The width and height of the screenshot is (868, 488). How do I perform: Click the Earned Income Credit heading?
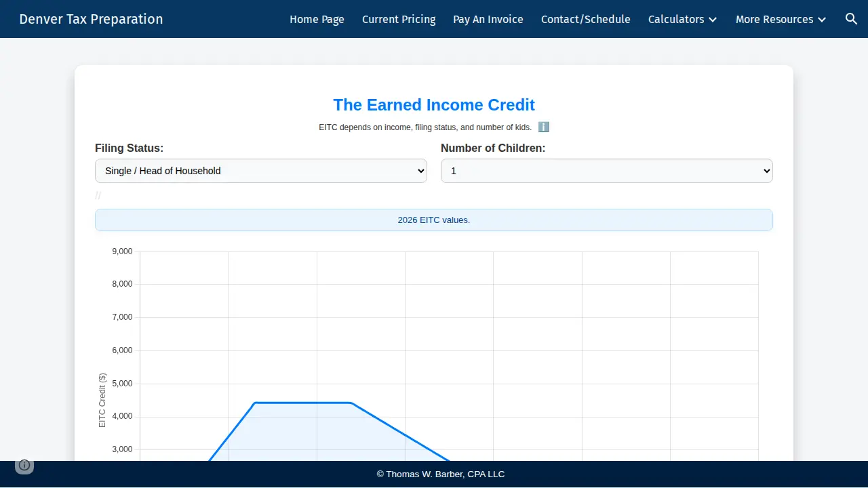[x=434, y=105]
